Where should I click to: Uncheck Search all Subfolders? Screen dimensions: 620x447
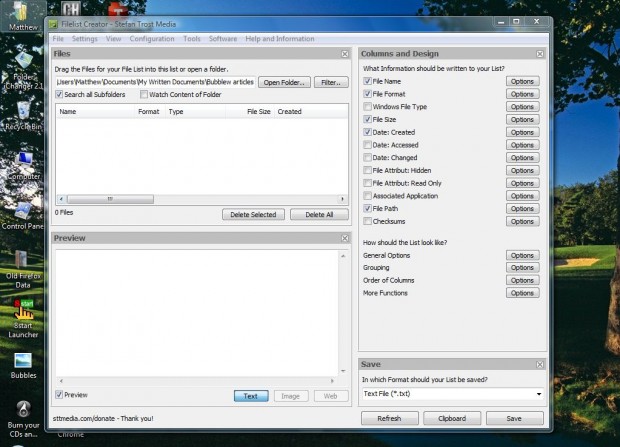click(x=58, y=95)
